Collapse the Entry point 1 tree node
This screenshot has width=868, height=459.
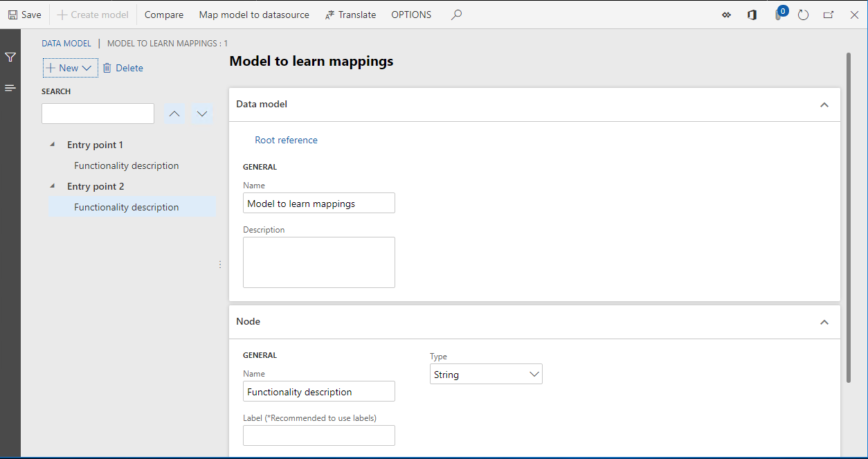[51, 144]
